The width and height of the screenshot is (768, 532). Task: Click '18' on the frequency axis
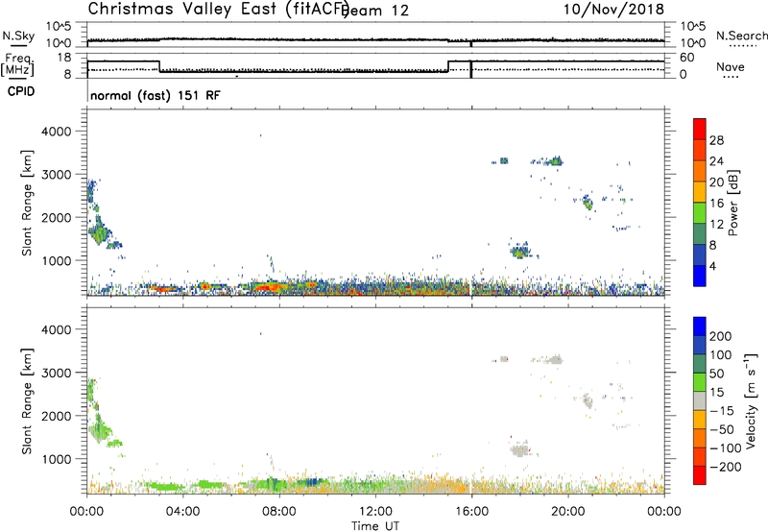(64, 58)
